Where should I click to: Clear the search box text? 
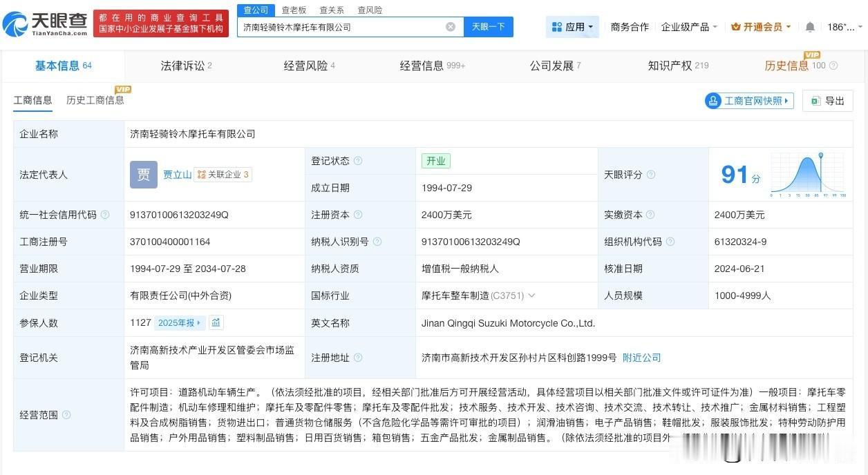click(451, 27)
